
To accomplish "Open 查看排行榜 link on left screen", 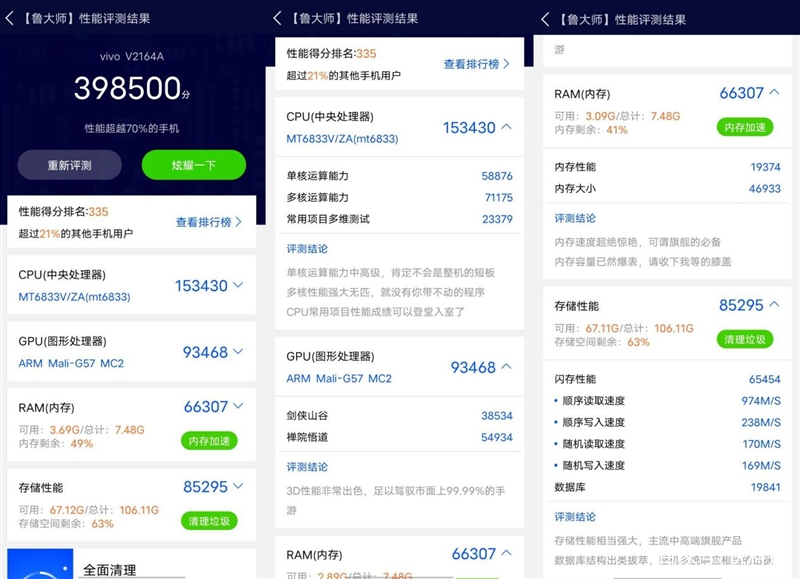I will pos(208,222).
